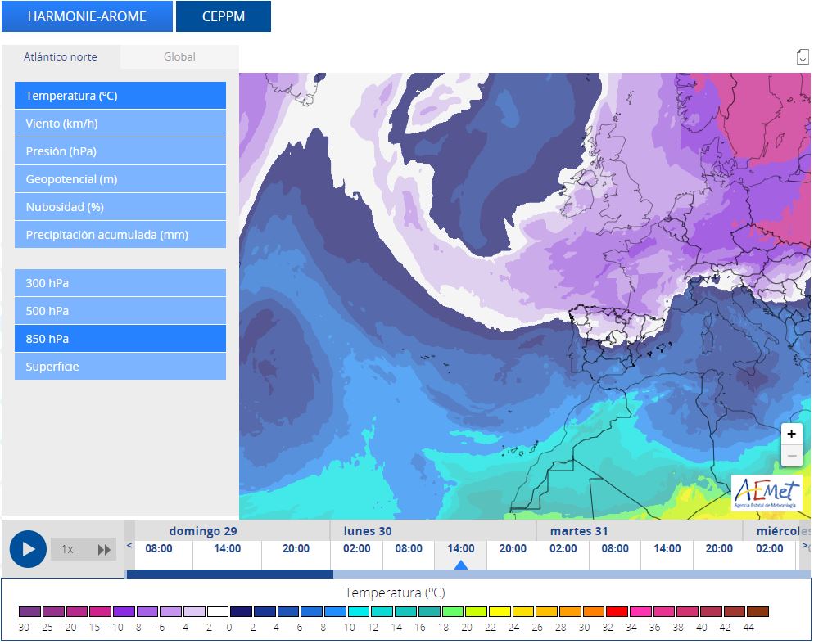Select the CEPPM model tab
The image size is (814, 644).
click(x=224, y=16)
